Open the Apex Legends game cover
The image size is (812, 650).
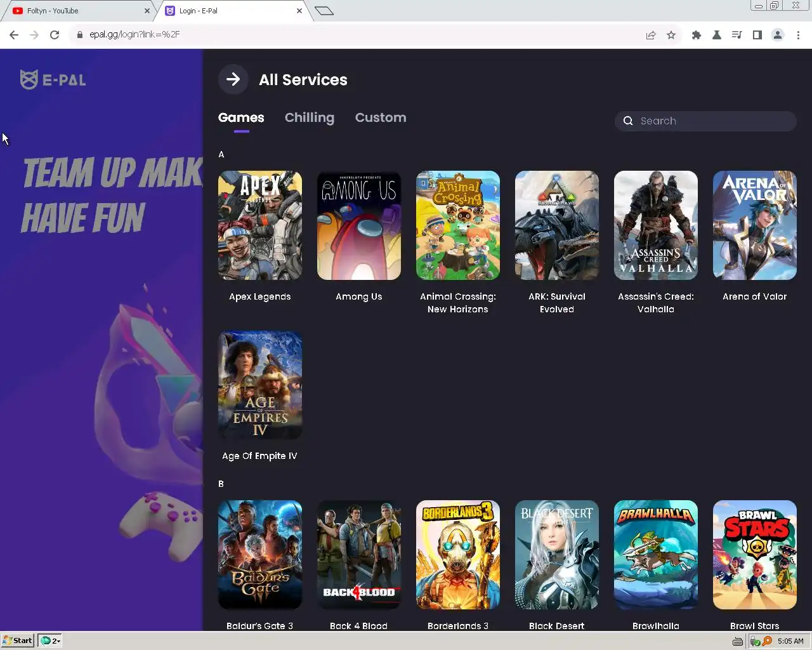tap(260, 225)
